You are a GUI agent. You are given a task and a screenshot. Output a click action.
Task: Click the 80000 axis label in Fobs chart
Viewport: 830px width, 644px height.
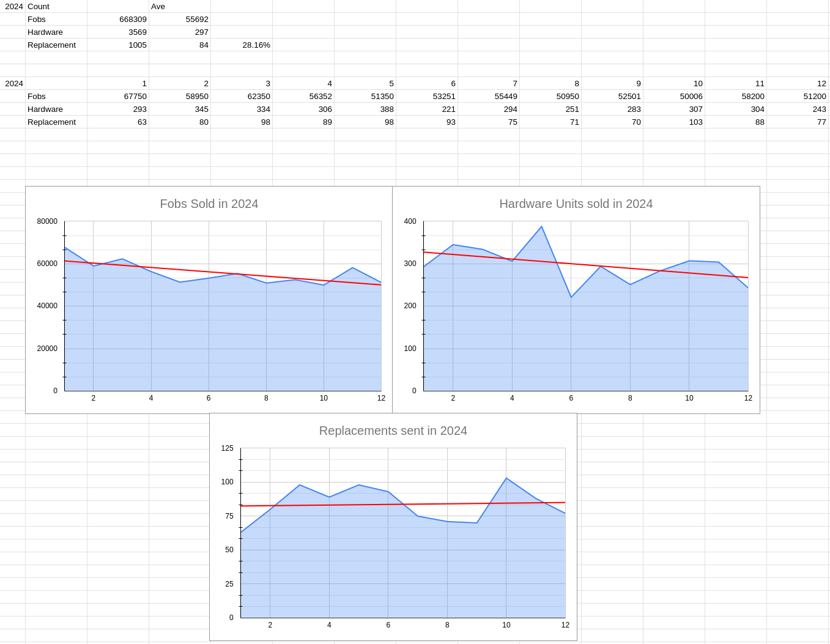pos(47,221)
